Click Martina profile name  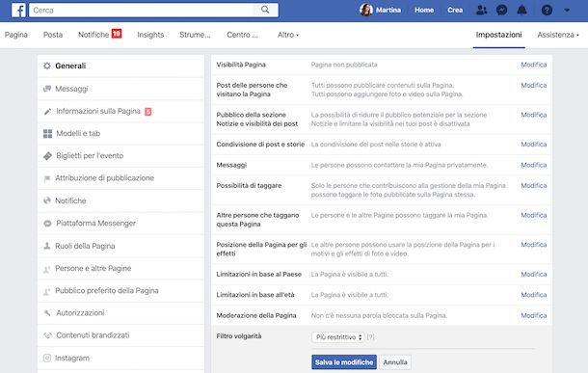click(x=388, y=11)
